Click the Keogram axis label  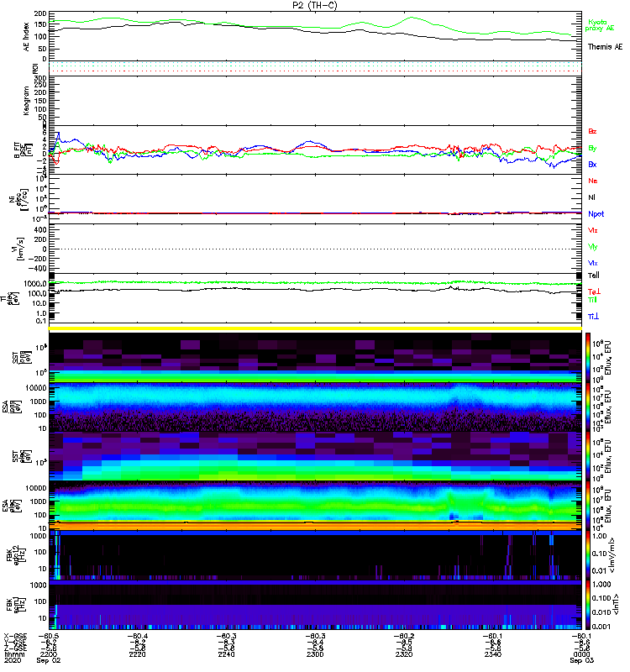[x=27, y=100]
